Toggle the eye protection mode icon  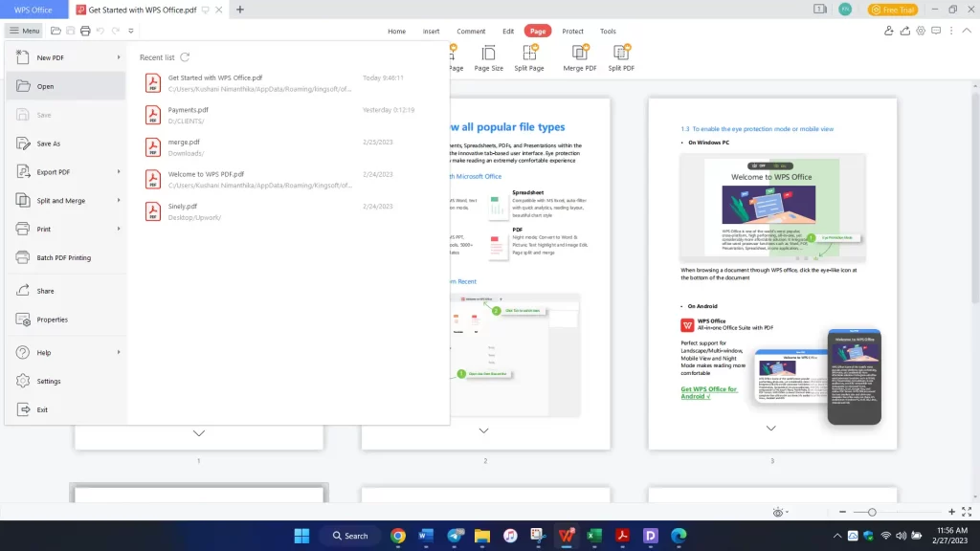779,512
